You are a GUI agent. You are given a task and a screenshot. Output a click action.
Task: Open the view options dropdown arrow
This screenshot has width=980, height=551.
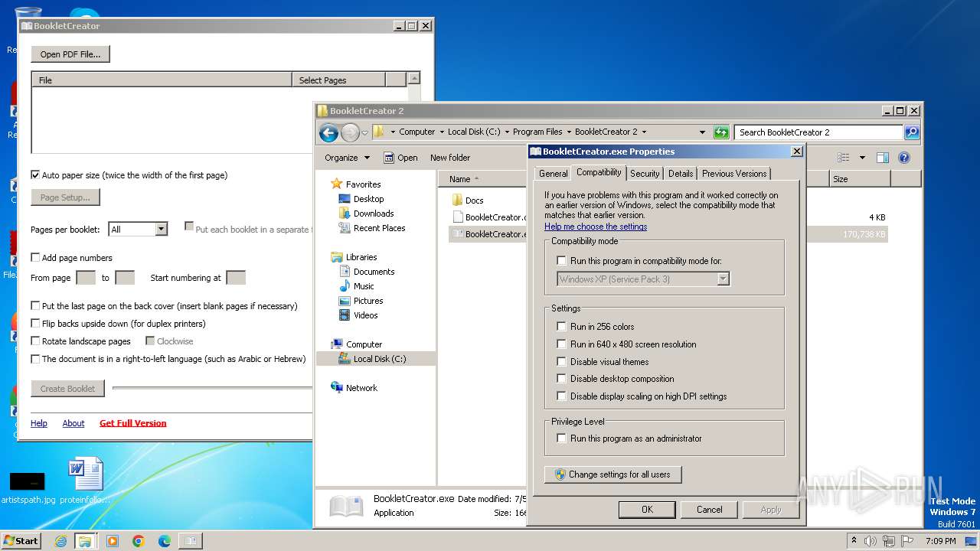tap(862, 158)
